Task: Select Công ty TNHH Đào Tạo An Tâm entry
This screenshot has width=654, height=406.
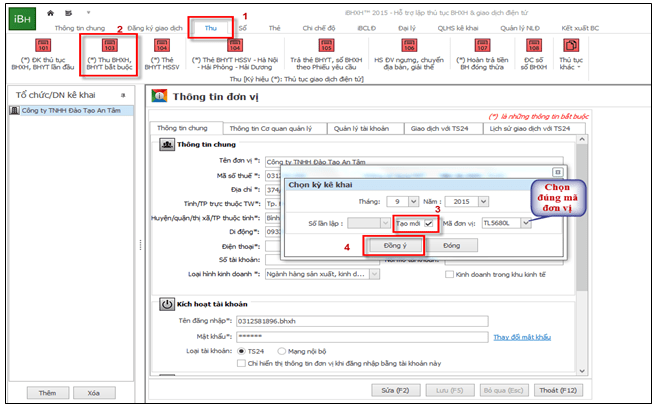Action: tap(67, 110)
